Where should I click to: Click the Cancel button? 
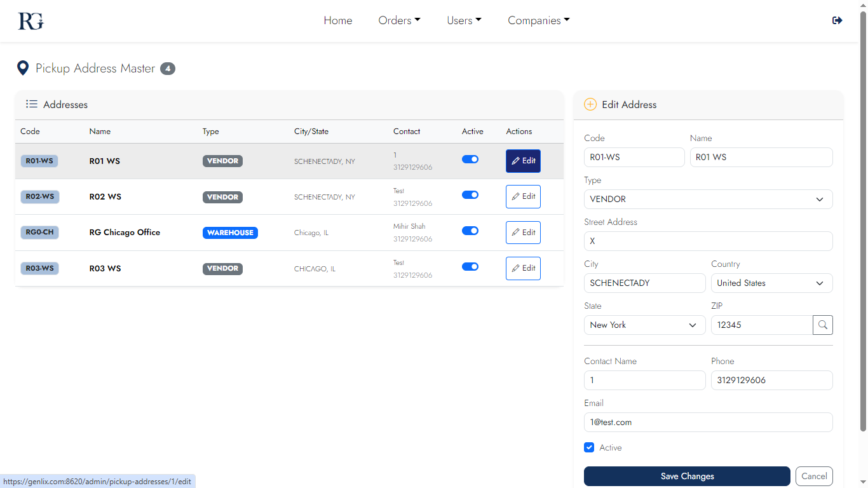[814, 476]
